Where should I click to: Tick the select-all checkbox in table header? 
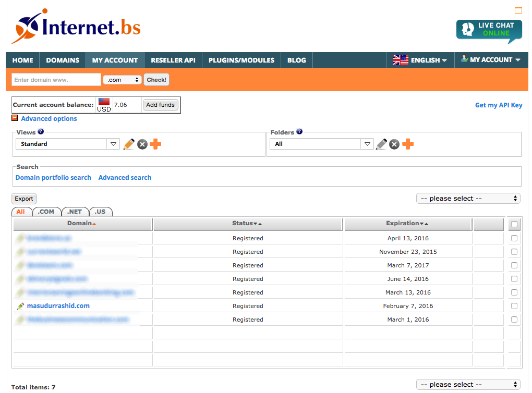point(514,225)
